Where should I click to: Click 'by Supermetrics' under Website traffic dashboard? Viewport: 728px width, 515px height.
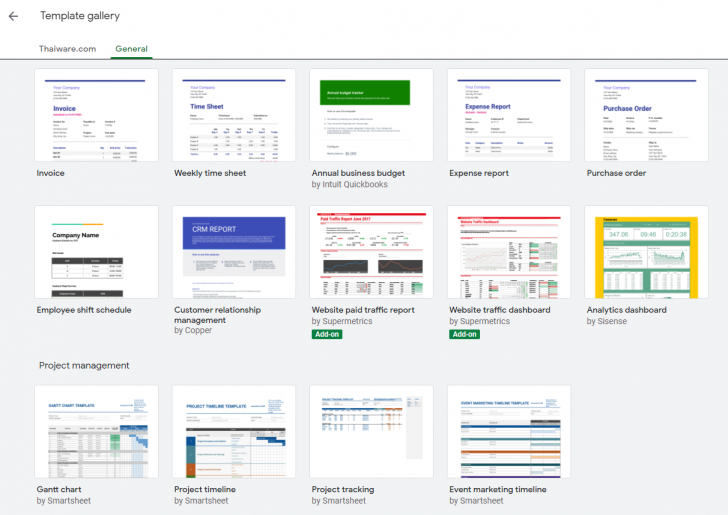tap(479, 321)
